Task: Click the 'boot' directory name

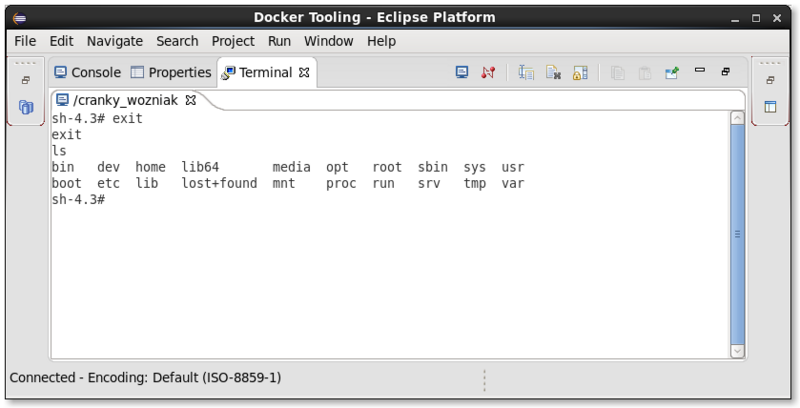Action: click(x=66, y=183)
